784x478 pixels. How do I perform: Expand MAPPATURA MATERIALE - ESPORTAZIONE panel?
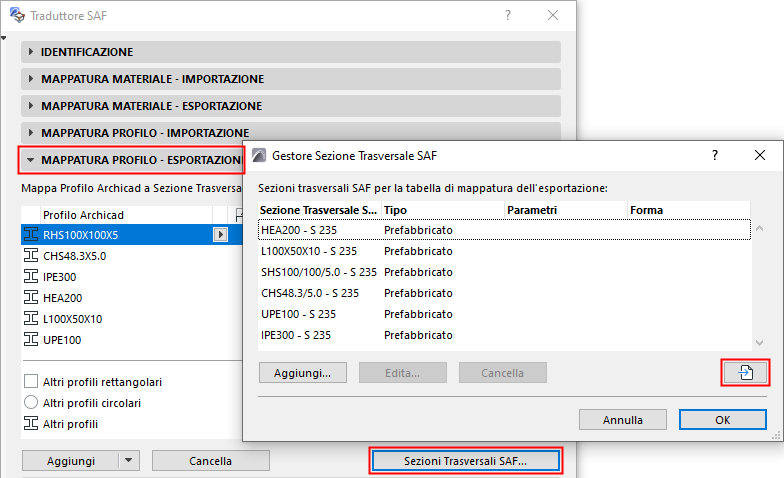(290, 106)
